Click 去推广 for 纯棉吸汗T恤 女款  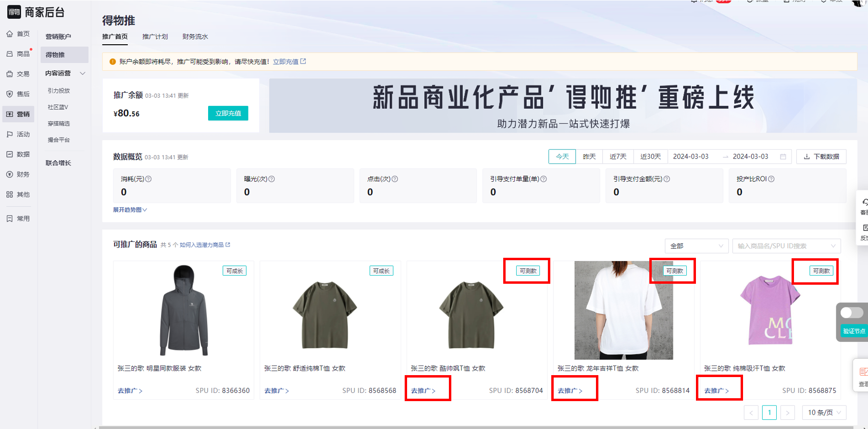click(717, 391)
